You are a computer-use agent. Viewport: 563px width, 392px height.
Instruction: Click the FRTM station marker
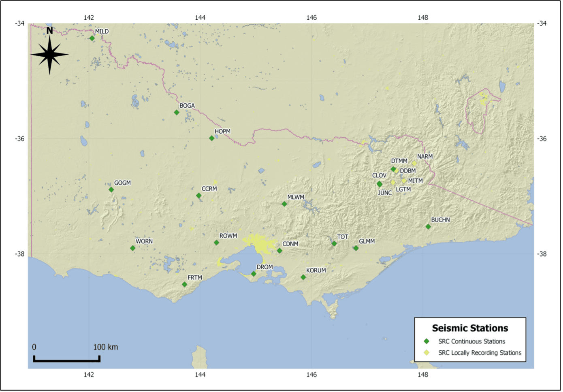pos(185,284)
